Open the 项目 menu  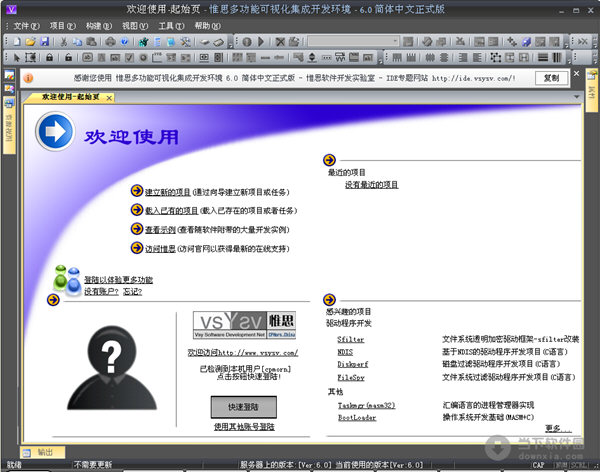point(62,26)
